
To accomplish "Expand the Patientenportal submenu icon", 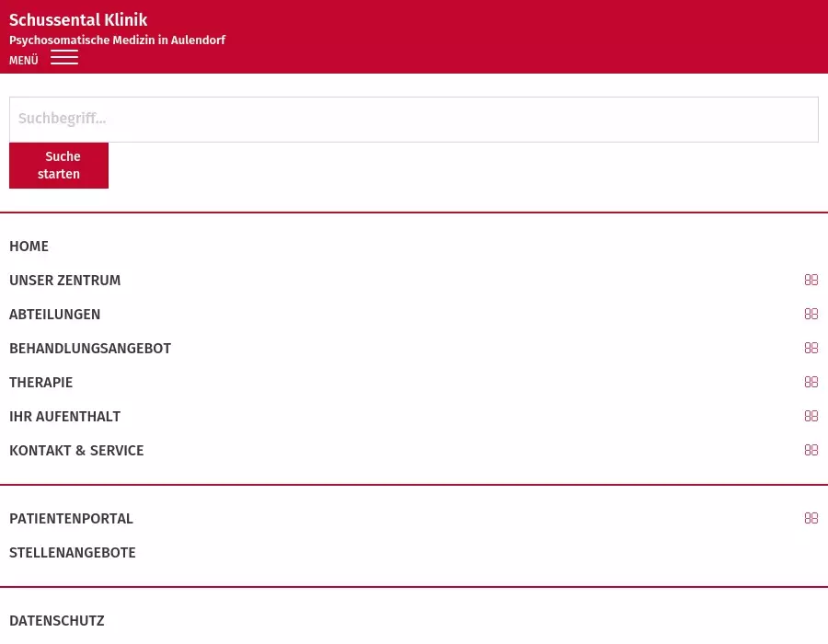I will click(x=811, y=519).
